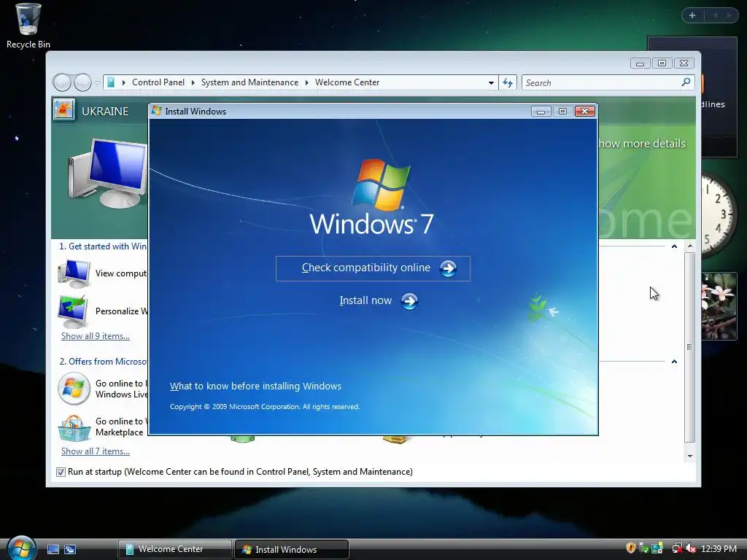Click Go online to Windows Live icon
The height and width of the screenshot is (560, 747).
click(x=74, y=389)
